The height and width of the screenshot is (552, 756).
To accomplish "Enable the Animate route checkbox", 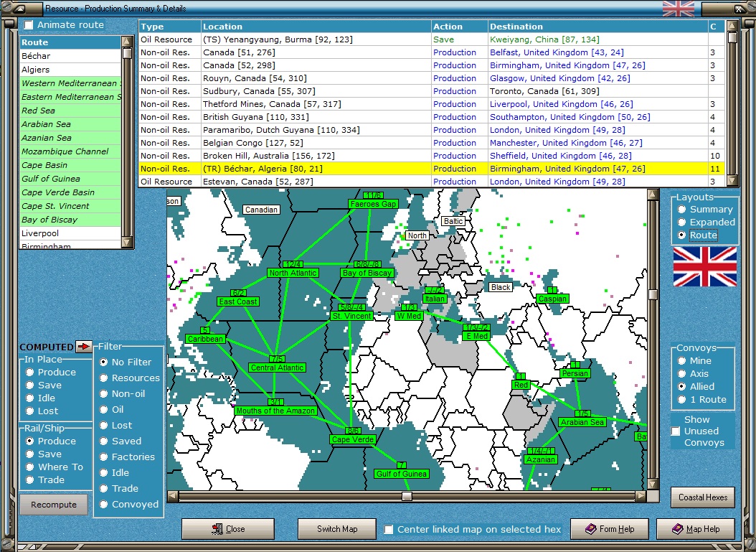I will coord(29,25).
